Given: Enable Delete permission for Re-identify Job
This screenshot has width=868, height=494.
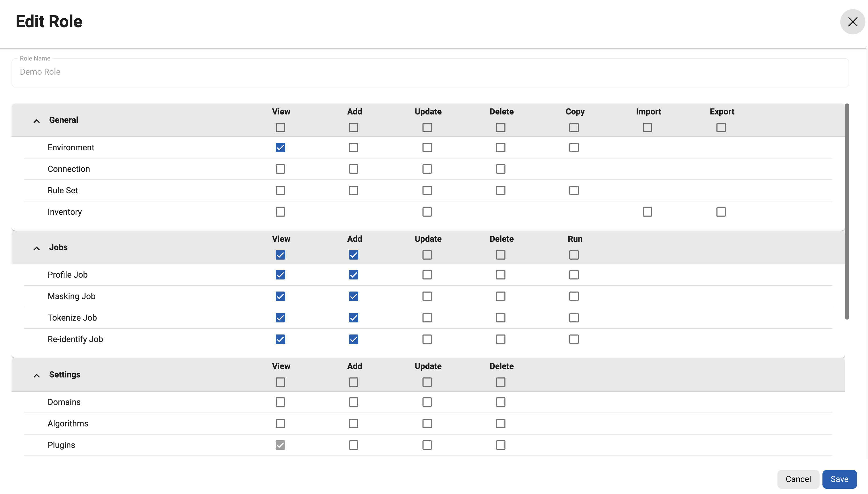Looking at the screenshot, I should tap(501, 339).
